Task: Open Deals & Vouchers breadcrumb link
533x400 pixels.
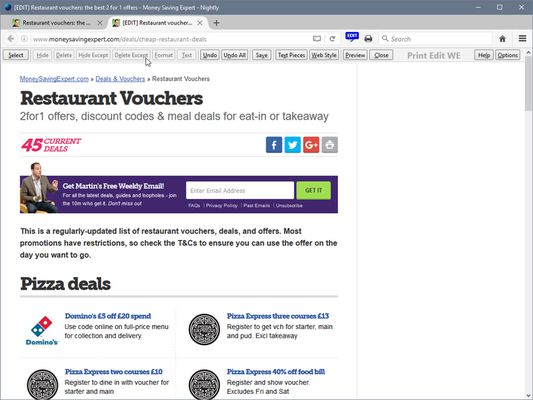Action: (x=120, y=79)
